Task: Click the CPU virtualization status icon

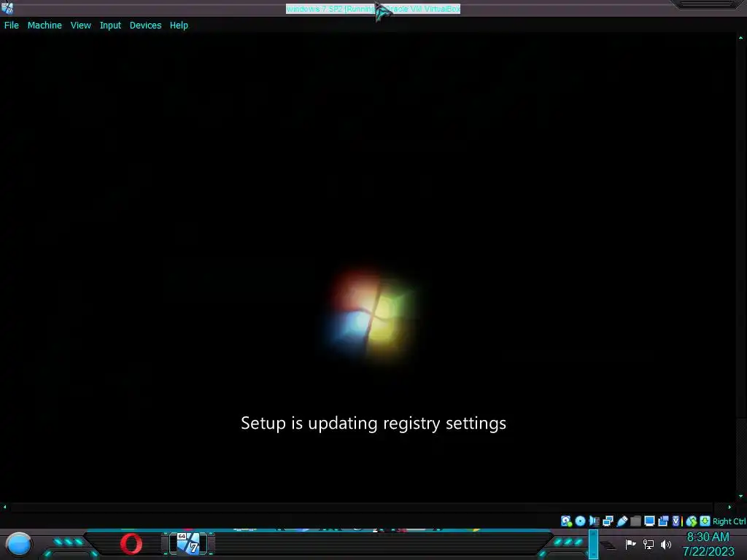Action: pyautogui.click(x=676, y=521)
